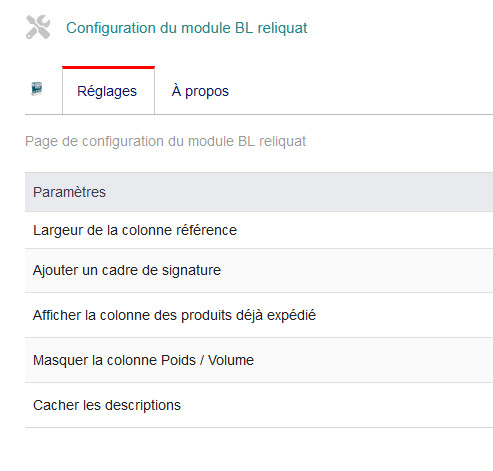493x471 pixels.
Task: Click the word signature in the cadre row
Action: click(191, 271)
